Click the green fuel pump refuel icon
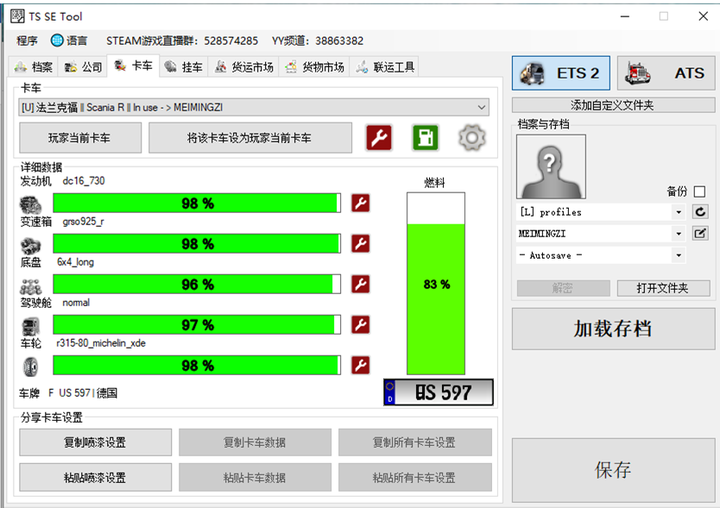Image resolution: width=720 pixels, height=508 pixels. (x=426, y=137)
